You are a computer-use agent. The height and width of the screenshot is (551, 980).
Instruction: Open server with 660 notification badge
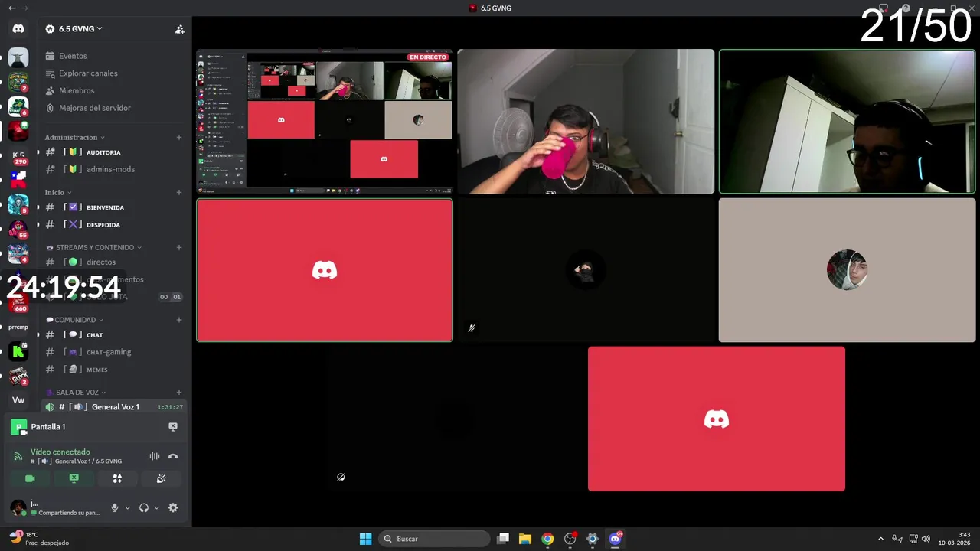(18, 303)
